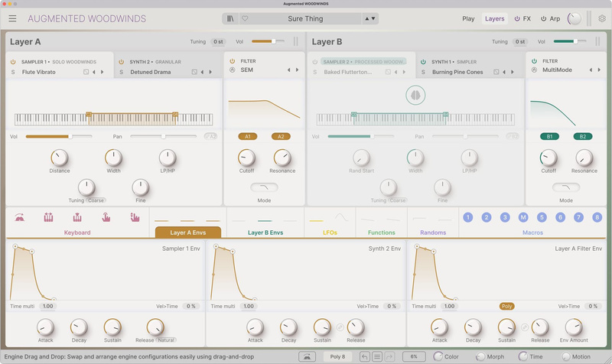Screen dimensions: 612x364
Task: Click the Layer A filter type icon
Action: [233, 70]
